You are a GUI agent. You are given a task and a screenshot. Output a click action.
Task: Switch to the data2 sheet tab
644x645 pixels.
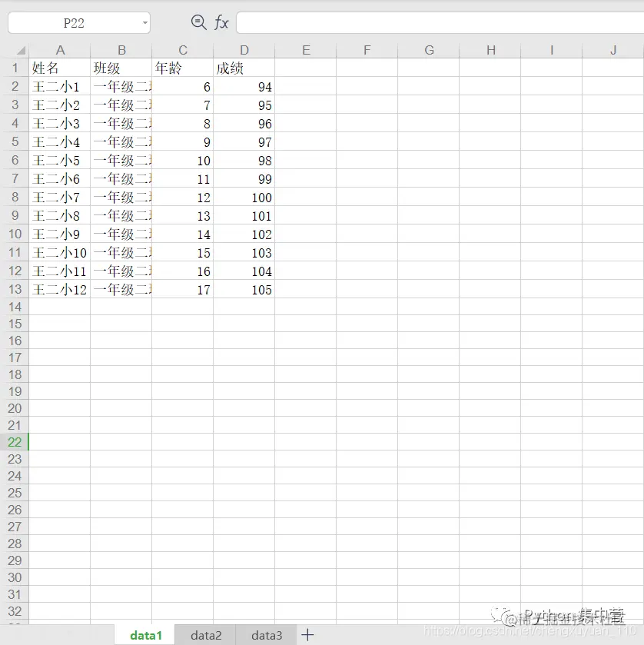click(206, 635)
